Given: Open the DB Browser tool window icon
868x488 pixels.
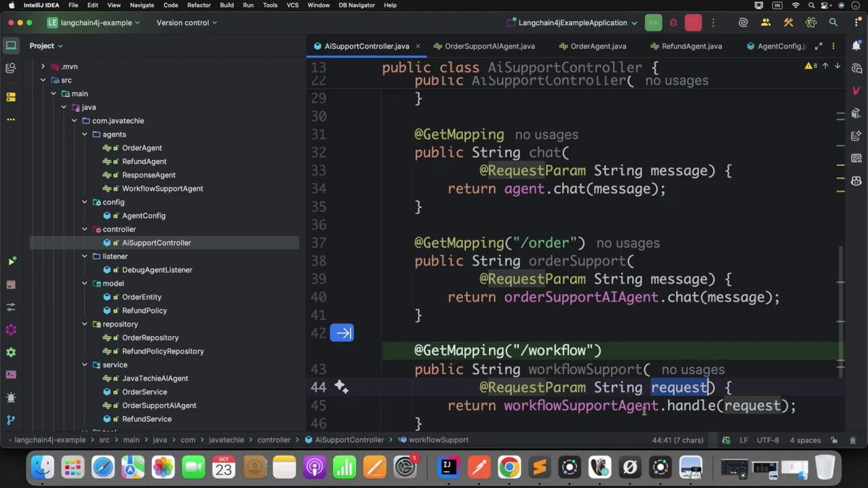Looking at the screenshot, I should pos(11,68).
